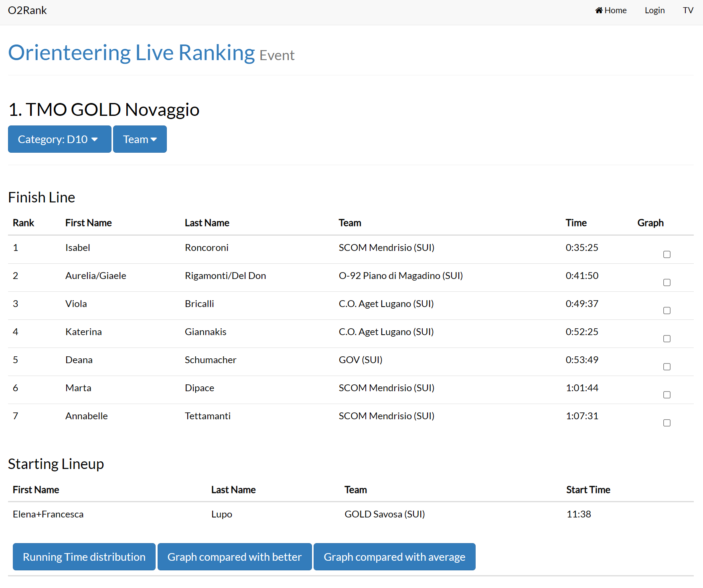
Task: Check graph box for Deana Schumacher
Action: tap(667, 367)
